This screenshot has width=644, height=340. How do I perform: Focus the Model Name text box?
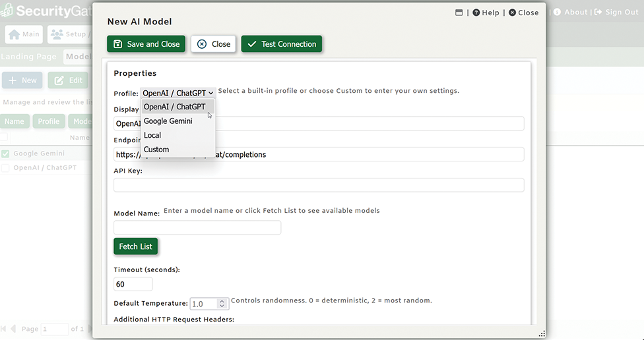coord(197,228)
